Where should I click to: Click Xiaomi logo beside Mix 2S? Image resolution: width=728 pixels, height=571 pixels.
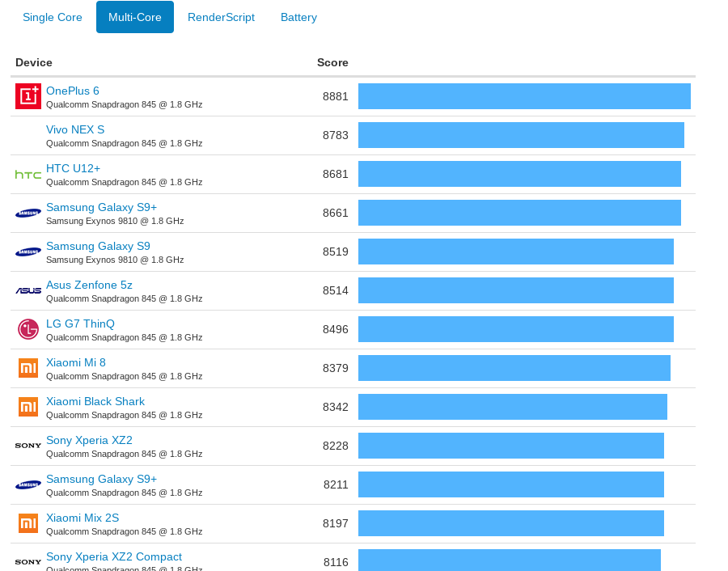(28, 523)
